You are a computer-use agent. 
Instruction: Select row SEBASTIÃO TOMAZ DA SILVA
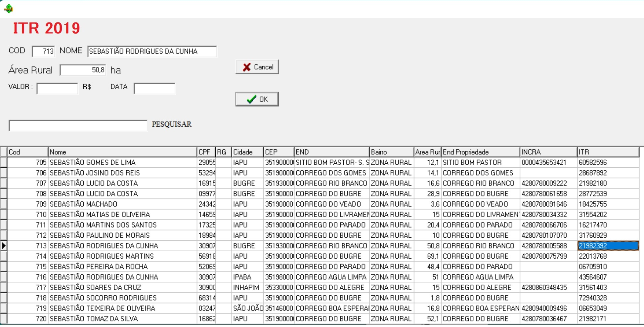click(x=94, y=319)
